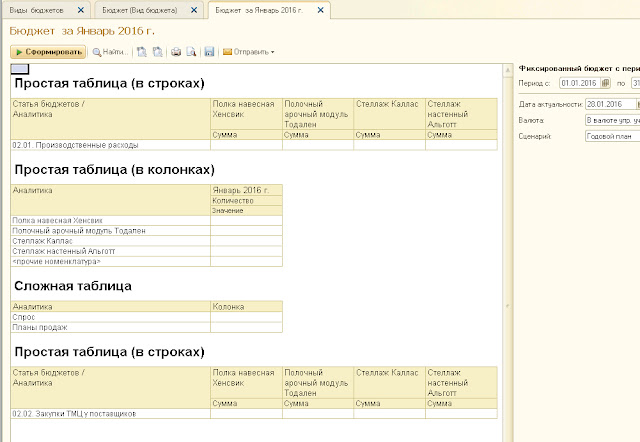
Task: Click the Дата актуальности field
Action: (610, 104)
